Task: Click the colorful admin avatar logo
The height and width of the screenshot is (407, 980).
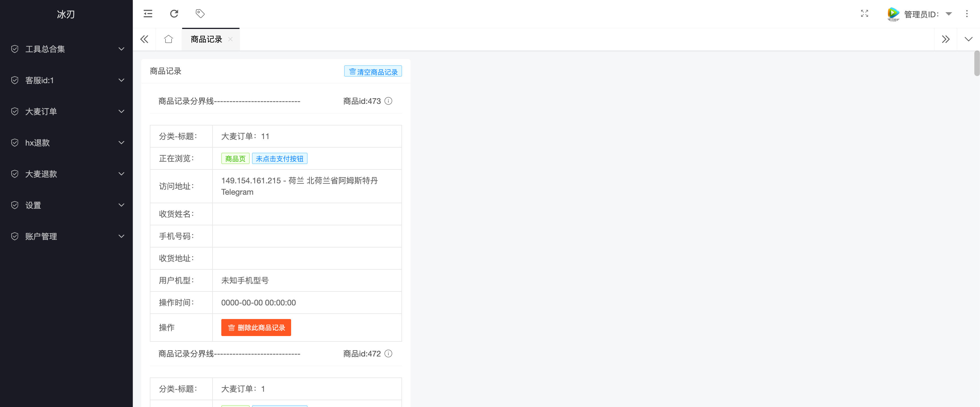Action: point(893,14)
